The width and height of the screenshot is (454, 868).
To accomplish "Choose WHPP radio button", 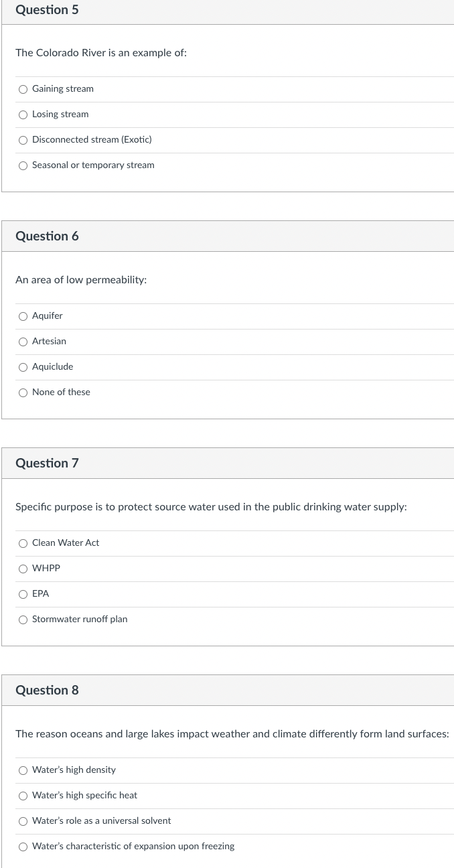I will 23,569.
